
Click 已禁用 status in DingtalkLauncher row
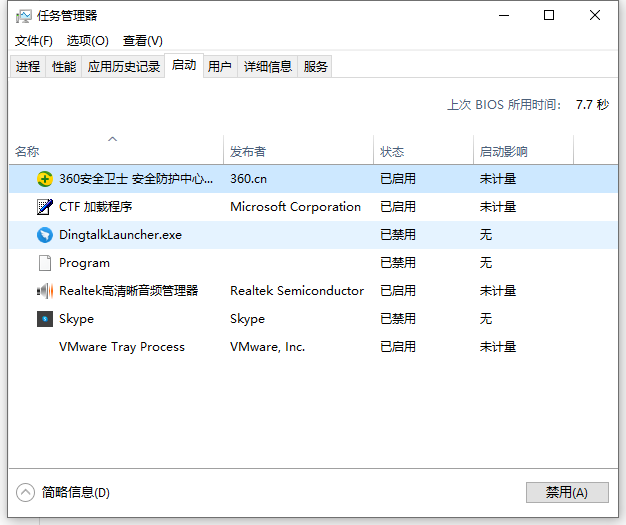[x=398, y=235]
